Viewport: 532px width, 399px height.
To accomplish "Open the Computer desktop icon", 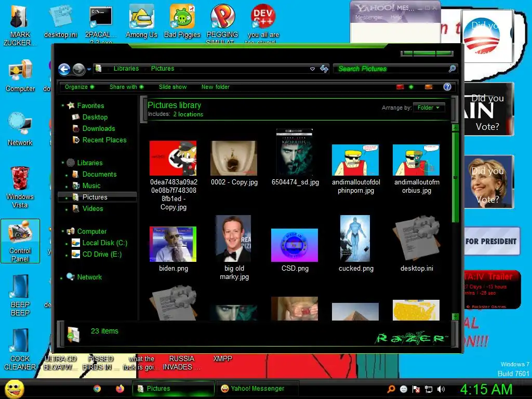I will coord(20,76).
